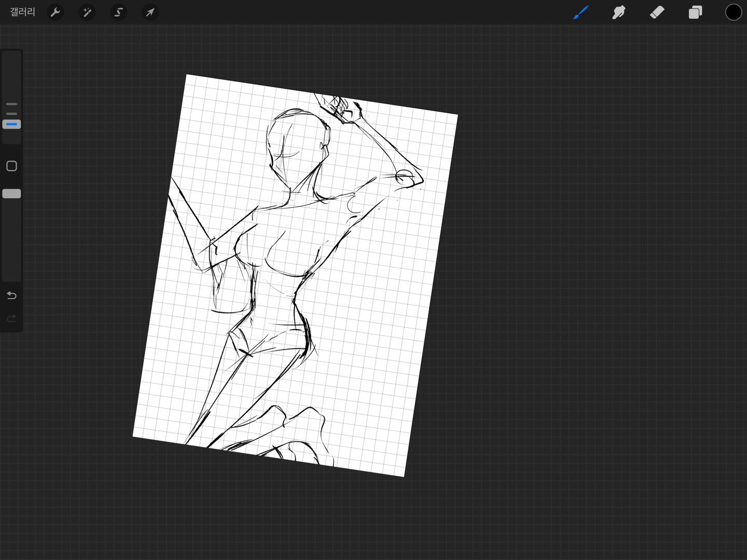Click the gray brush opacity slider handle
The image size is (747, 560).
point(11,193)
